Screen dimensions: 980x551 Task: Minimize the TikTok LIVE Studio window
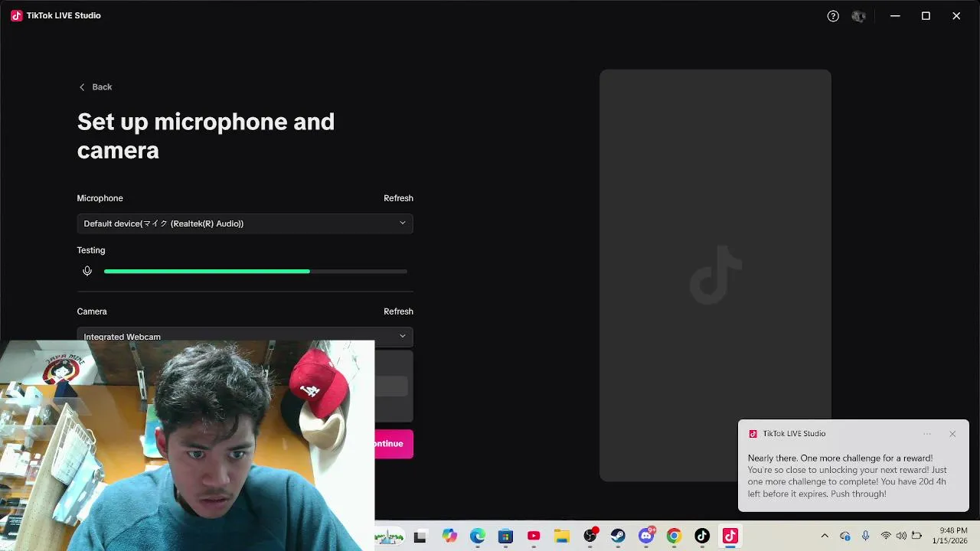click(x=895, y=16)
